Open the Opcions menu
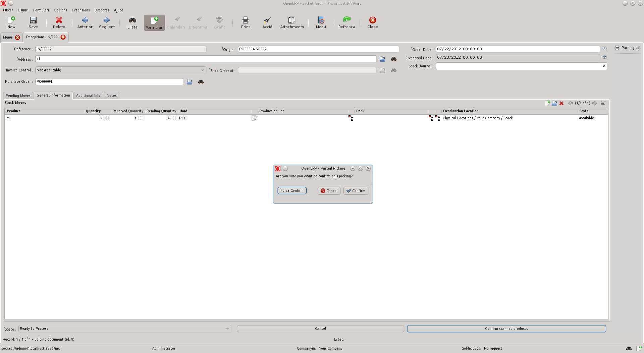Viewport: 644px width, 353px height. coord(60,10)
